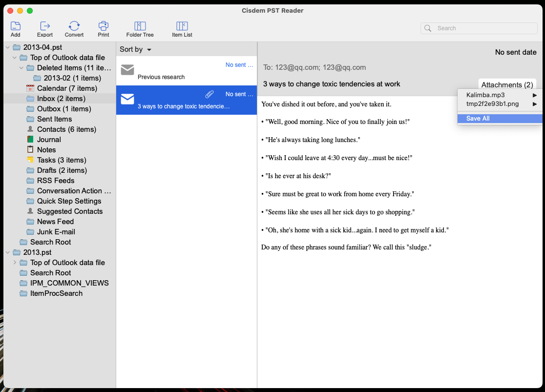Click the envelope icon of selected toxic tendencies email
Viewport: 545px width, 392px height.
click(x=127, y=99)
